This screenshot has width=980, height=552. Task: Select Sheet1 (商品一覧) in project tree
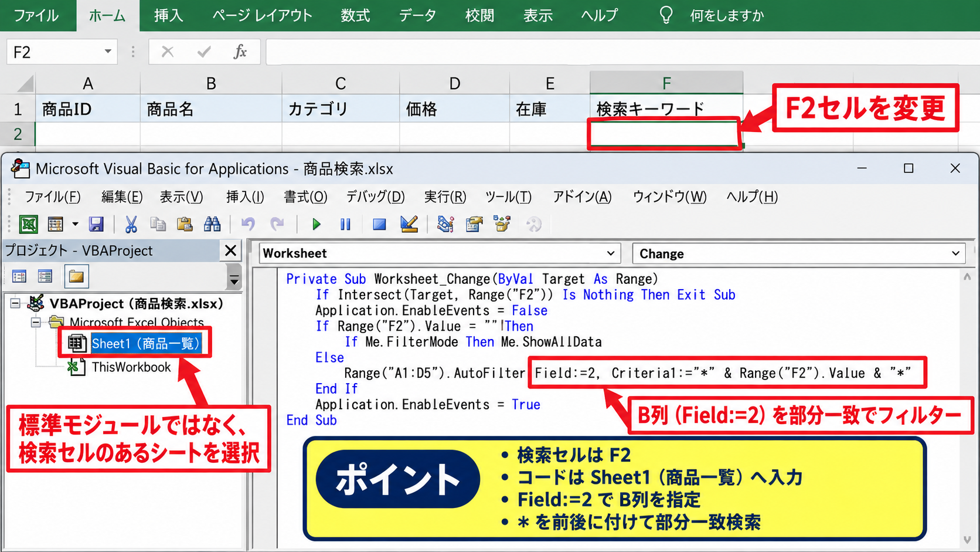coord(146,343)
